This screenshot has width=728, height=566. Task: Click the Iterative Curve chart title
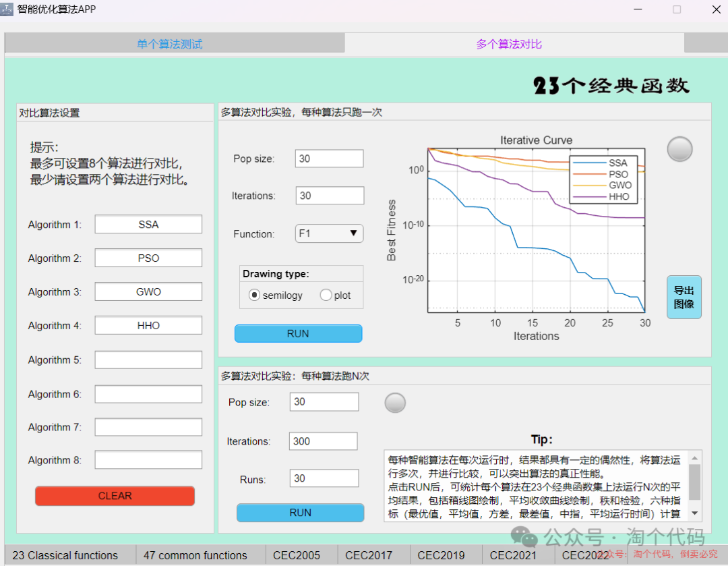pos(537,140)
